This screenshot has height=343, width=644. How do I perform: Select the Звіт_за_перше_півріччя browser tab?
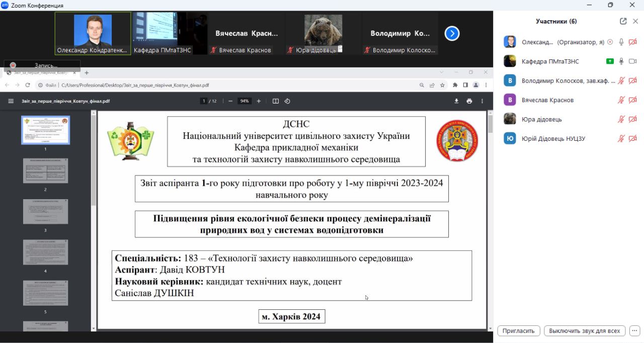(43, 73)
